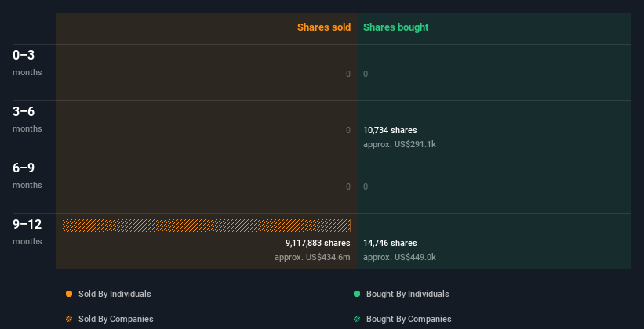The image size is (644, 329).
Task: Click the 0 shares sold in 3–6 months
Action: point(348,130)
